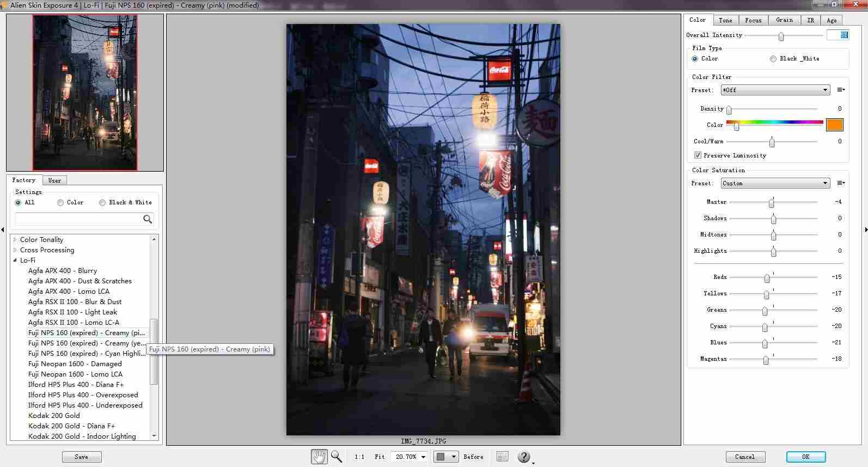Click the Cancel button
Image resolution: width=868 pixels, height=467 pixels.
pos(745,457)
